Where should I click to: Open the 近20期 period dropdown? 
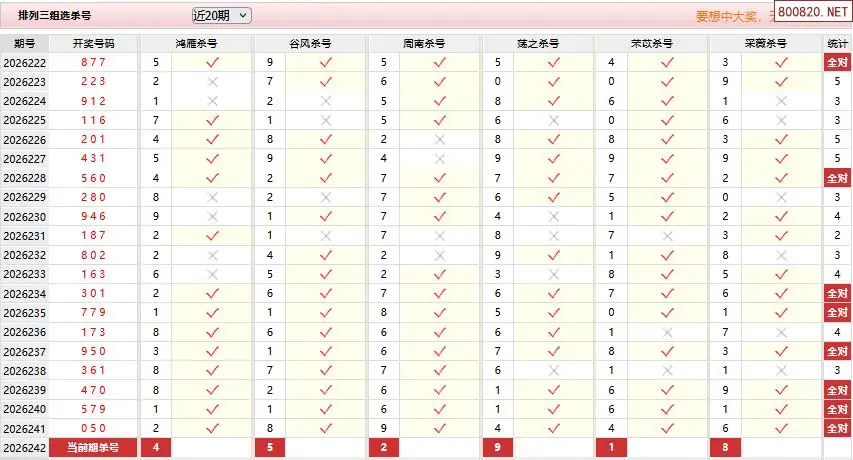[x=221, y=16]
